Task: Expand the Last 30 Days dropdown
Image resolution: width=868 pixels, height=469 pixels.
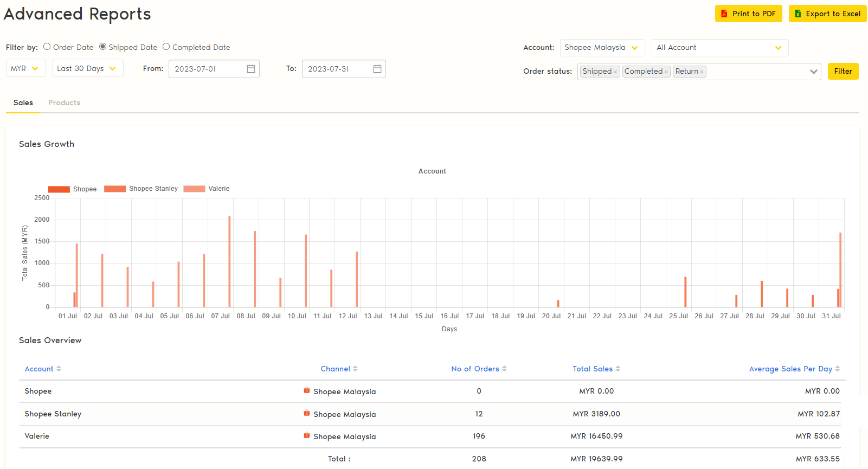Action: click(x=87, y=68)
